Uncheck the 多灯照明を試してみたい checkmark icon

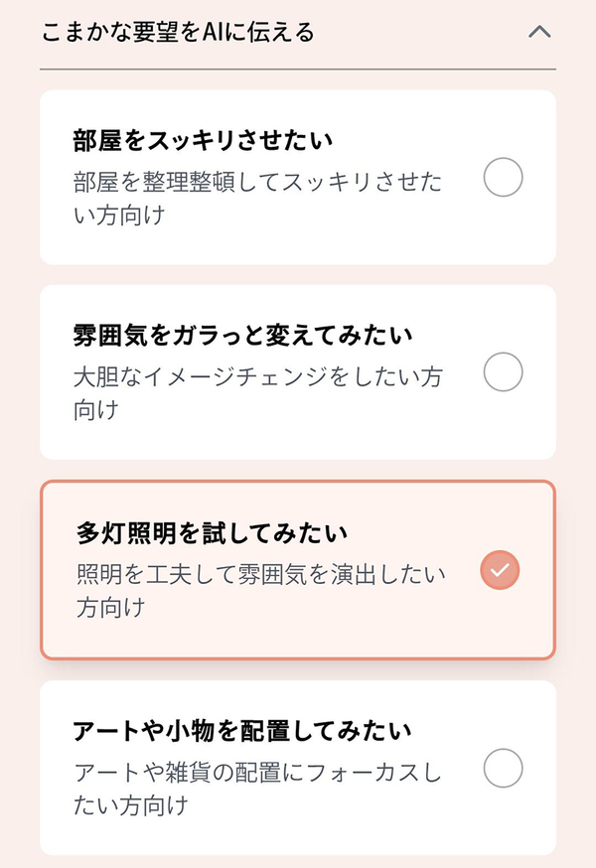click(x=500, y=570)
